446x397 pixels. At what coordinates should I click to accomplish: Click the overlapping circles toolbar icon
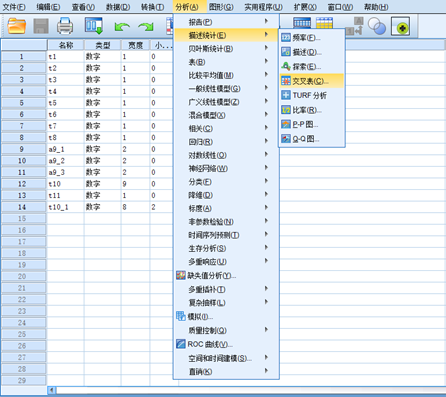pos(377,26)
